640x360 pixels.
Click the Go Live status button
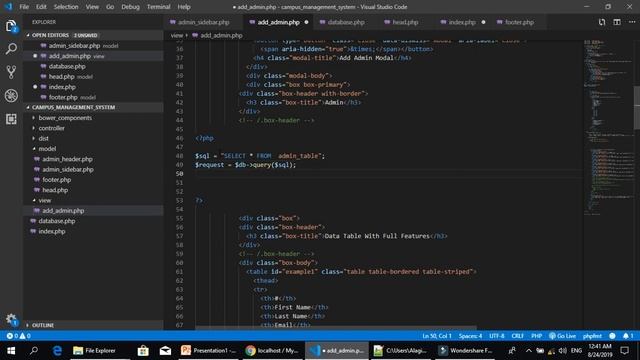(x=562, y=336)
